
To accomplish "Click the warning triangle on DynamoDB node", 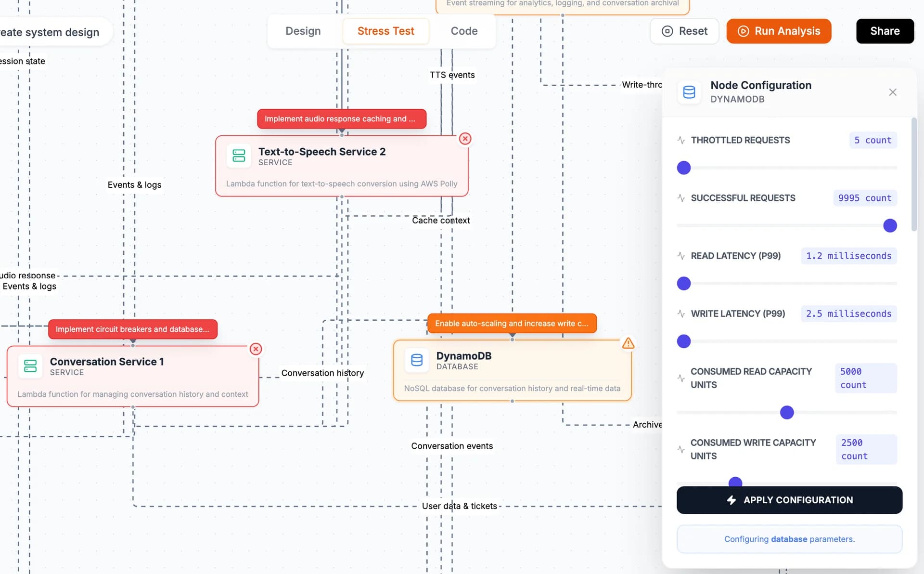I will pos(628,343).
